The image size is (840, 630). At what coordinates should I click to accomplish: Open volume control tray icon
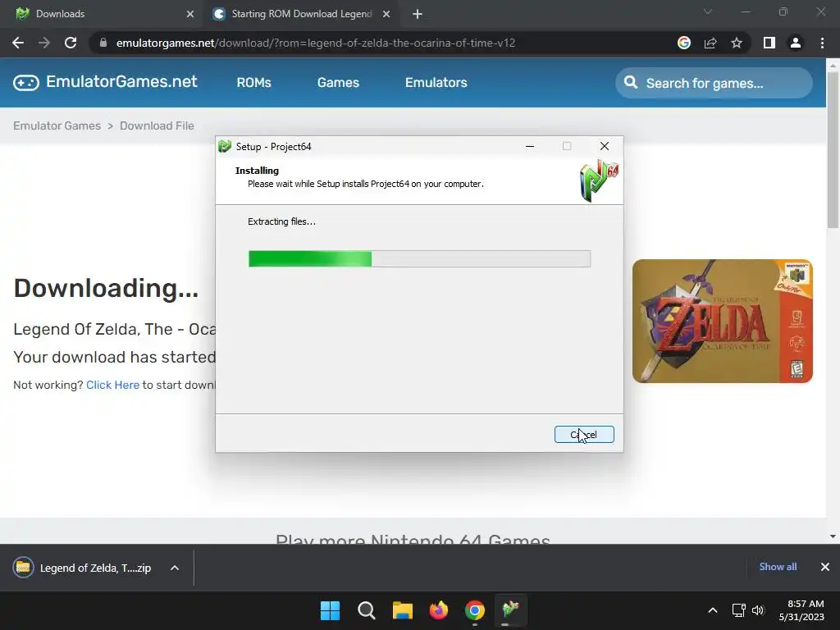click(x=758, y=610)
